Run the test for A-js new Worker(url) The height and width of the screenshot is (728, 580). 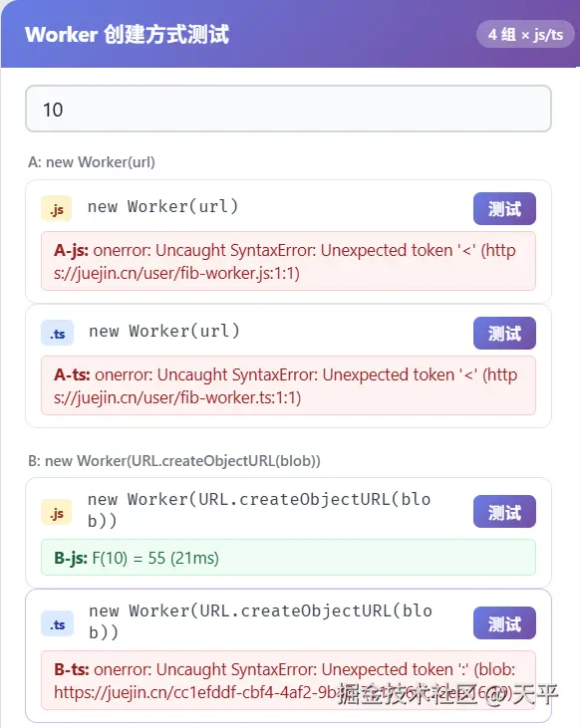(504, 208)
